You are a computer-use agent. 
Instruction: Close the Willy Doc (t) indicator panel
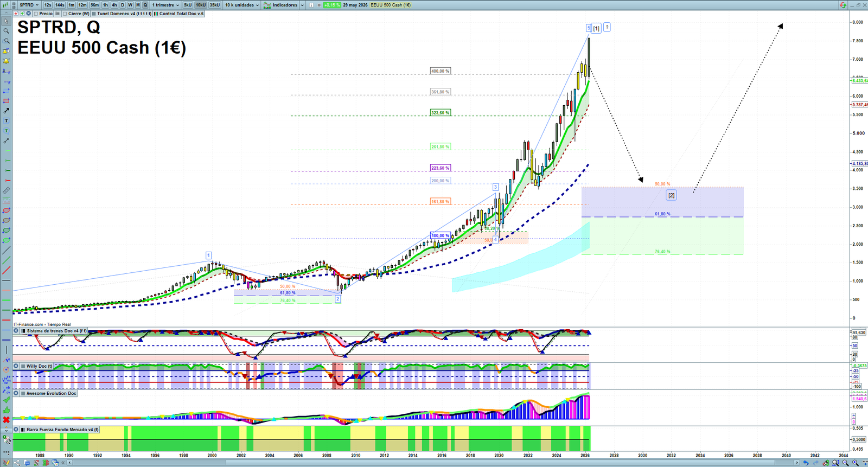coord(16,366)
